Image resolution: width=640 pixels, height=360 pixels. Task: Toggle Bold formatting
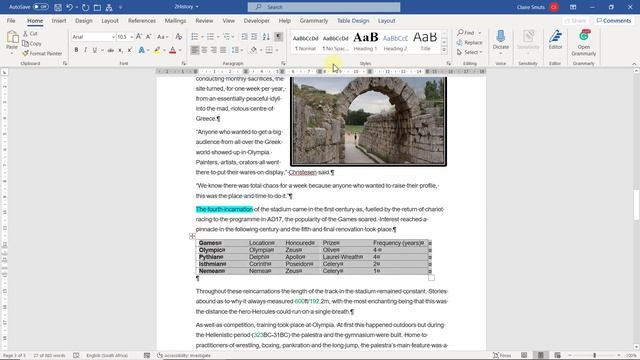pyautogui.click(x=76, y=50)
